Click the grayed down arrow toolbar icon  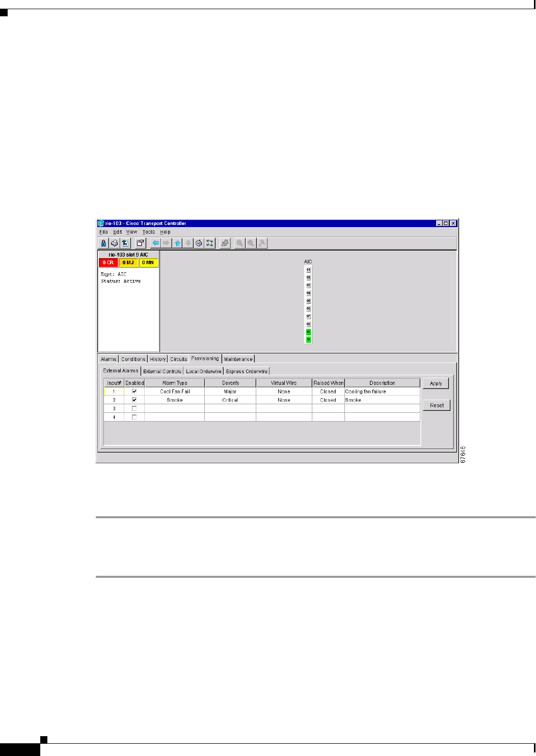coord(188,243)
